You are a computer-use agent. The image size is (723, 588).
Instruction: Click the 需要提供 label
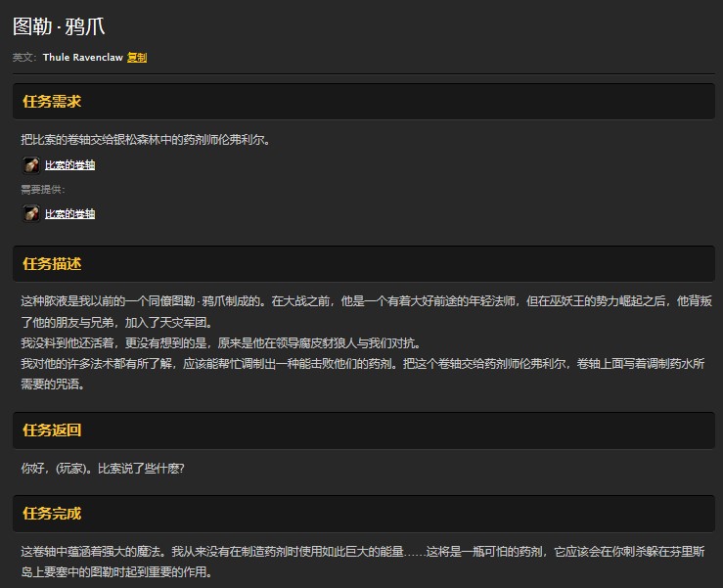[42, 190]
